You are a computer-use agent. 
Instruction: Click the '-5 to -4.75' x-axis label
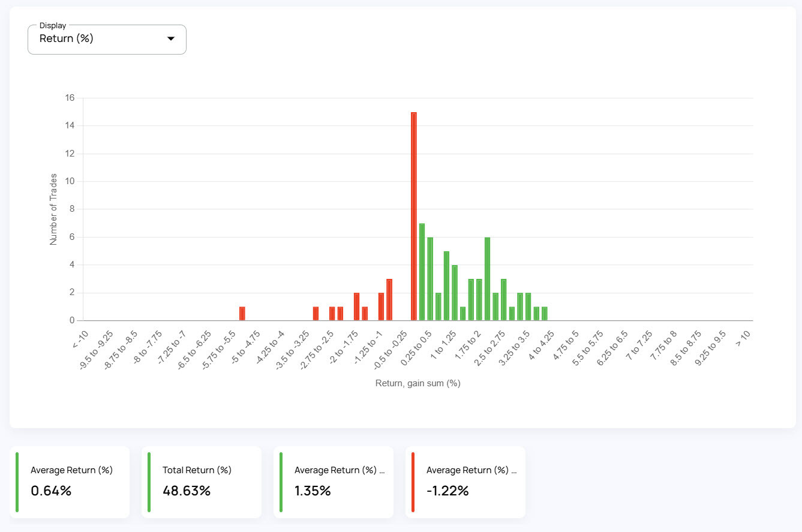pyautogui.click(x=246, y=348)
